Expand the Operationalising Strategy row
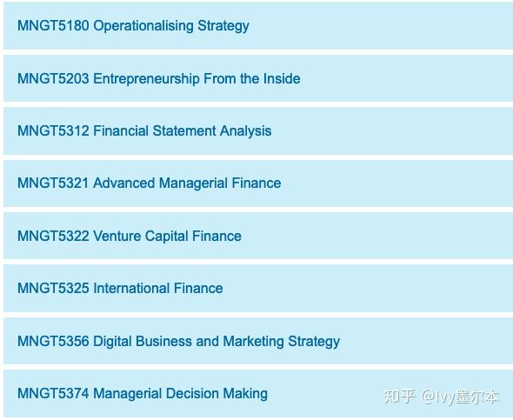 (258, 26)
